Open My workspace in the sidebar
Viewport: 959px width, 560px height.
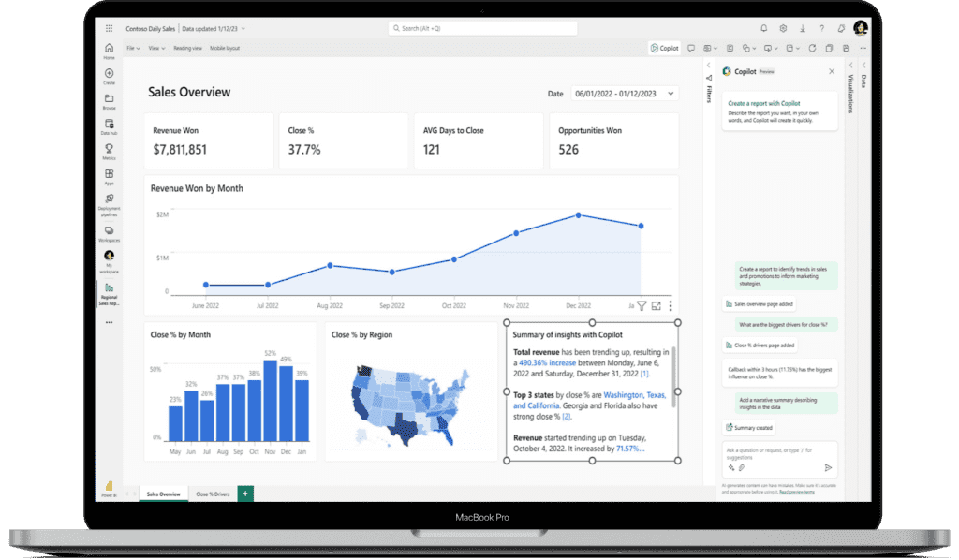pyautogui.click(x=109, y=261)
